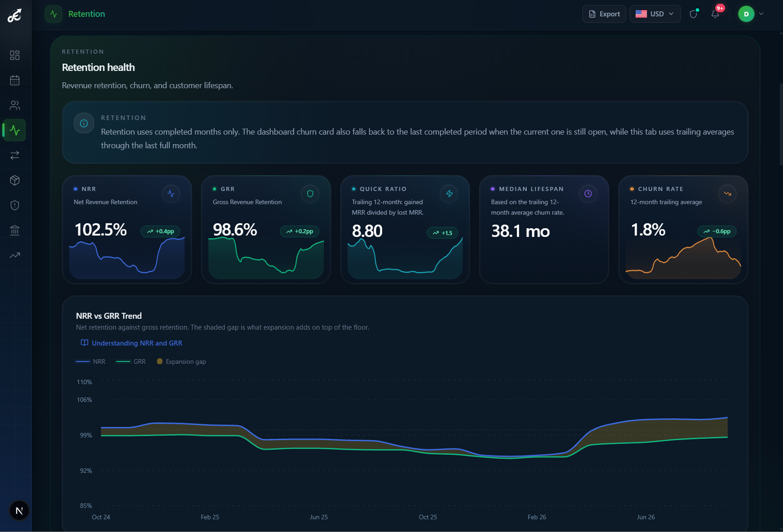Click the 102.5% NRR value
This screenshot has width=783, height=532.
point(101,230)
